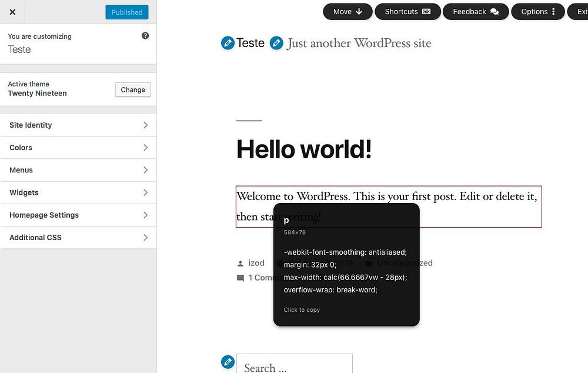588x373 pixels.
Task: Expand Colors using its chevron arrow
Action: click(145, 148)
